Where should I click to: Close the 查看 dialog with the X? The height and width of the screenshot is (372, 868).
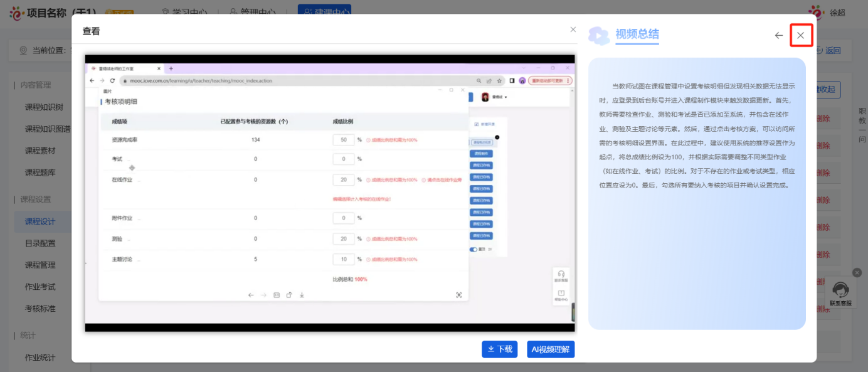click(573, 29)
